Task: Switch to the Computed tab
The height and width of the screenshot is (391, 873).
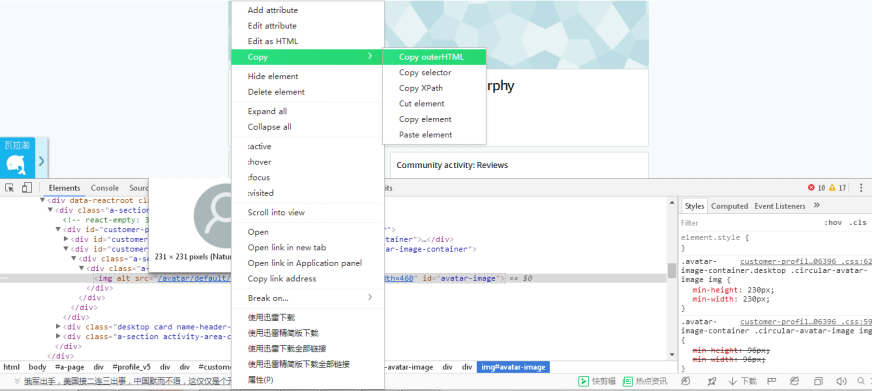Action: tap(729, 206)
